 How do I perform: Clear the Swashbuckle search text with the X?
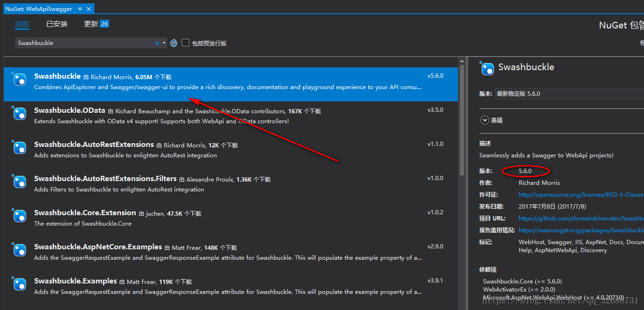click(157, 43)
